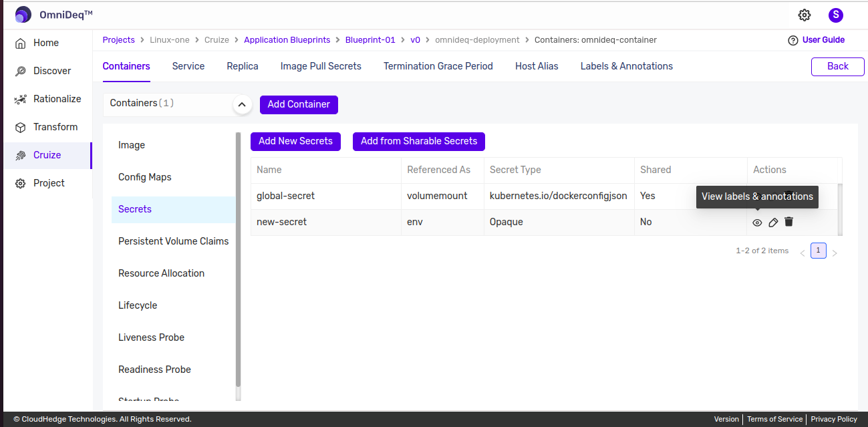The width and height of the screenshot is (868, 427).
Task: Edit the new-secret row with the pencil icon
Action: [773, 223]
